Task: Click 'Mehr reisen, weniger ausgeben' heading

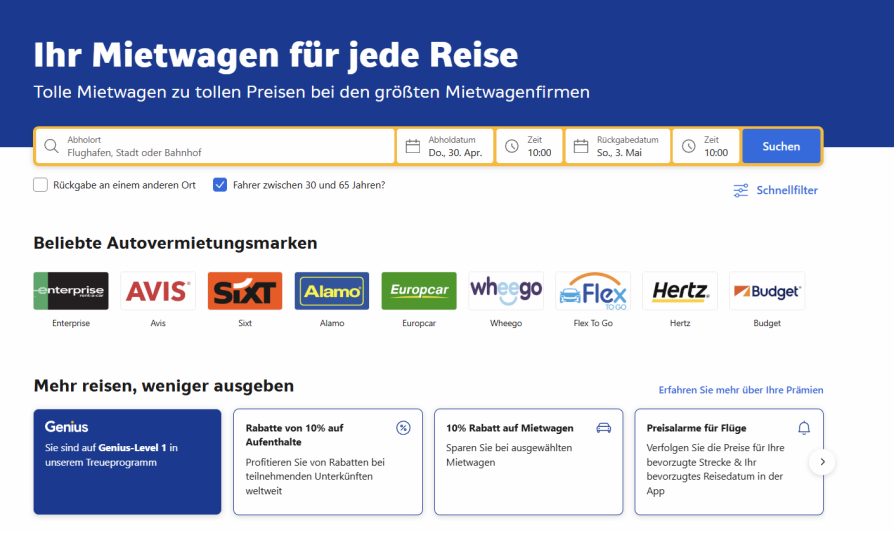Action: coord(164,386)
